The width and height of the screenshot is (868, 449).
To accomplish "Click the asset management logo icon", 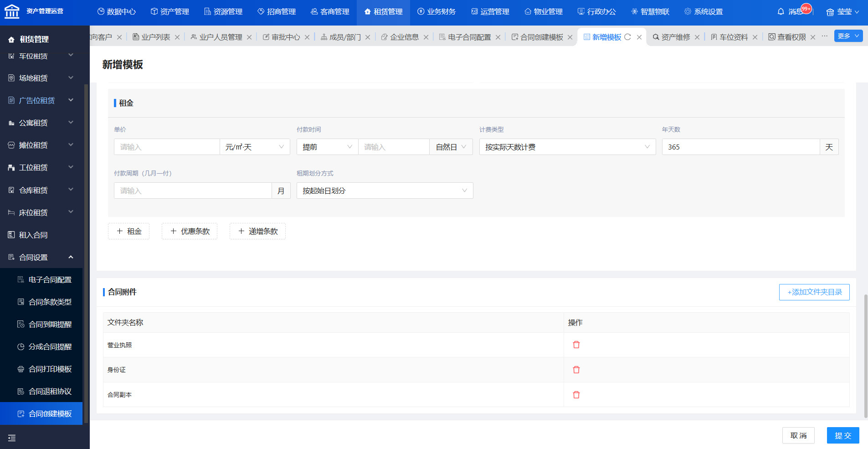I will (x=12, y=11).
